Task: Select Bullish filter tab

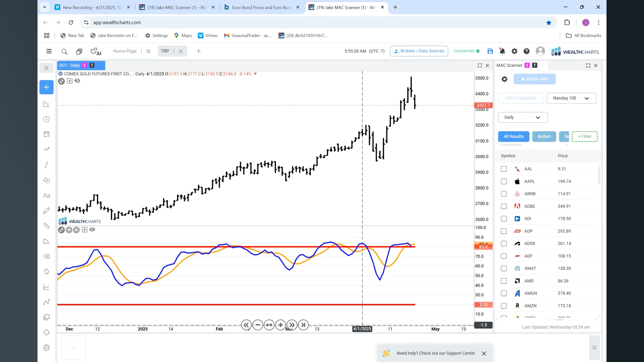Action: (x=544, y=136)
